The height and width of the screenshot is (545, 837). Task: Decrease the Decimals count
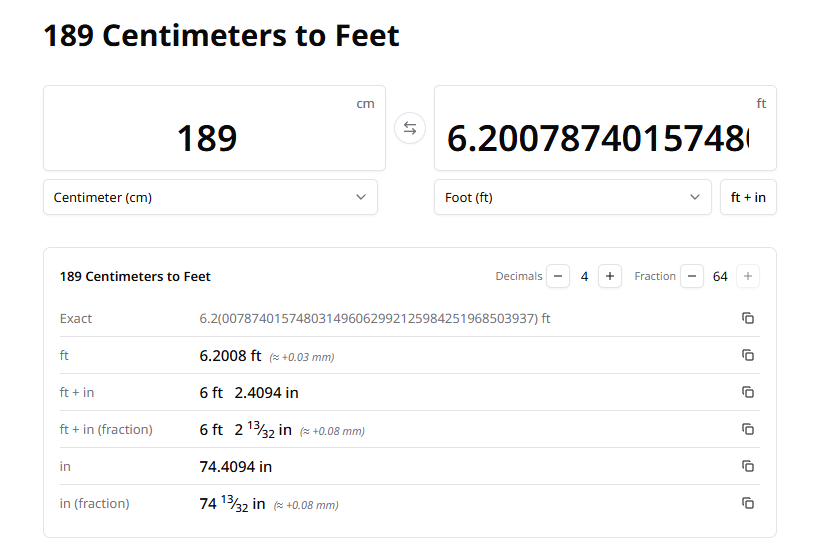pos(558,276)
